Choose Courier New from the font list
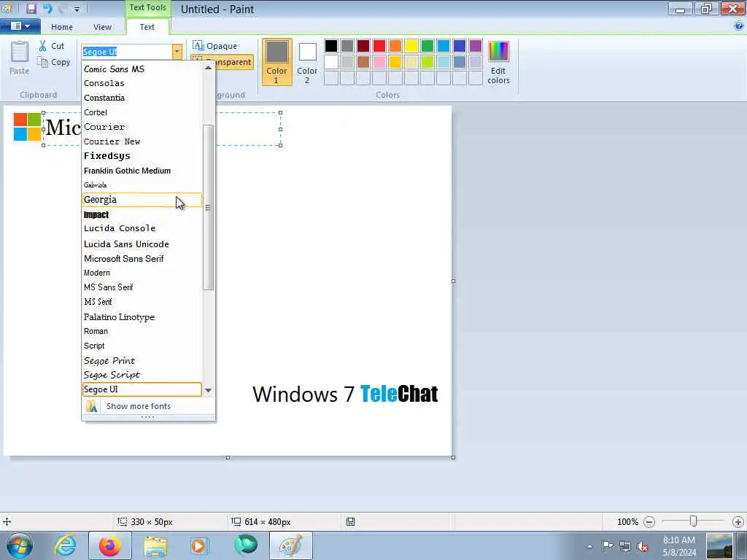 coord(142,141)
